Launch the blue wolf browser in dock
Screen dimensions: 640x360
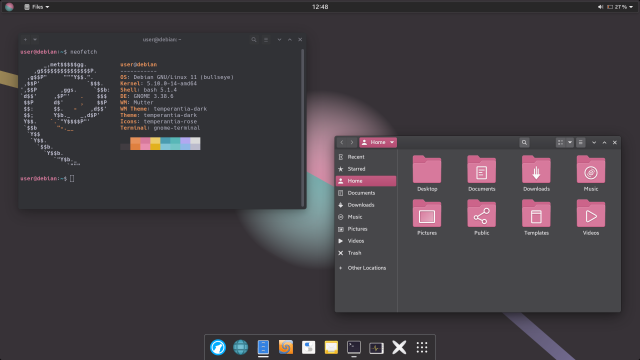pyautogui.click(x=218, y=347)
